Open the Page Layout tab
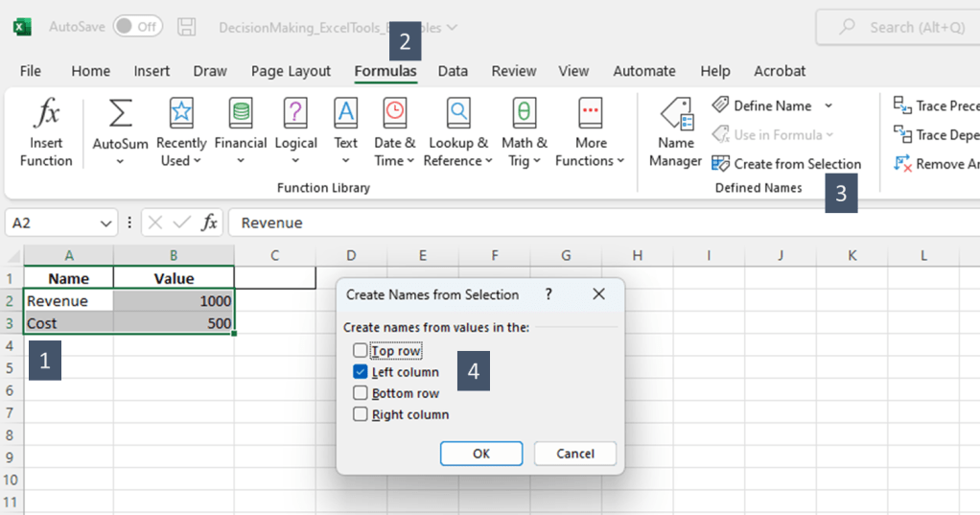The image size is (980, 515). tap(291, 71)
